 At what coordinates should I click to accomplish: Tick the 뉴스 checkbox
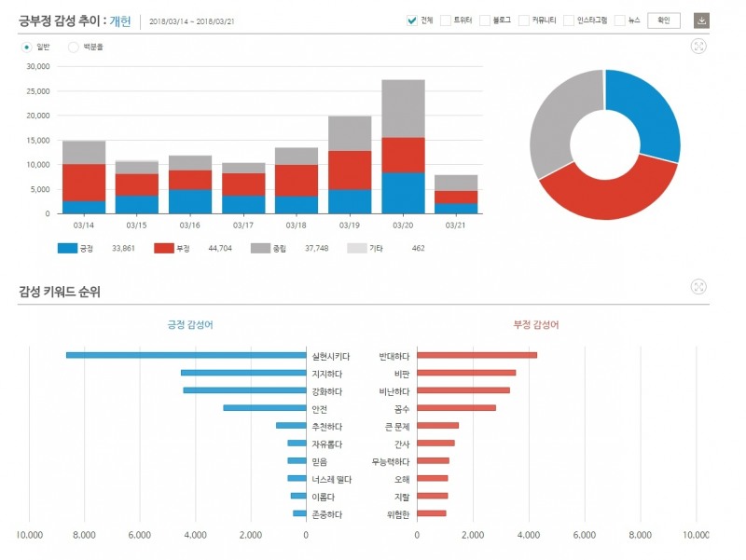coord(619,20)
